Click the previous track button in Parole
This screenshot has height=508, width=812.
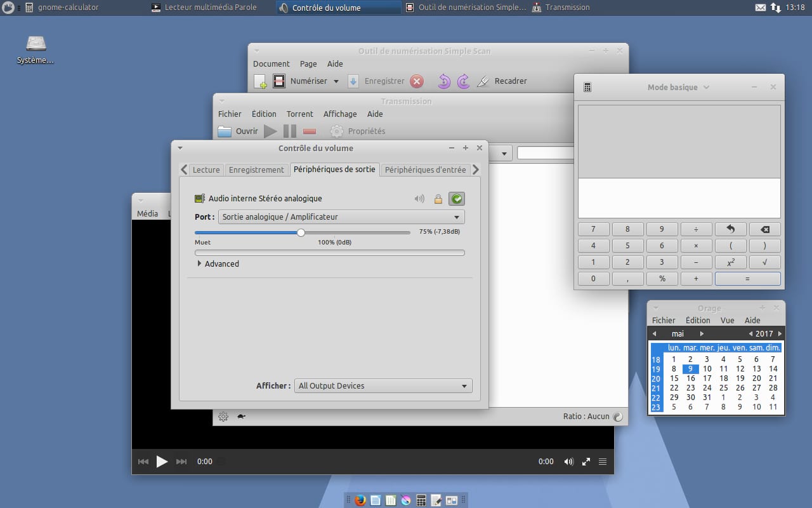(143, 462)
